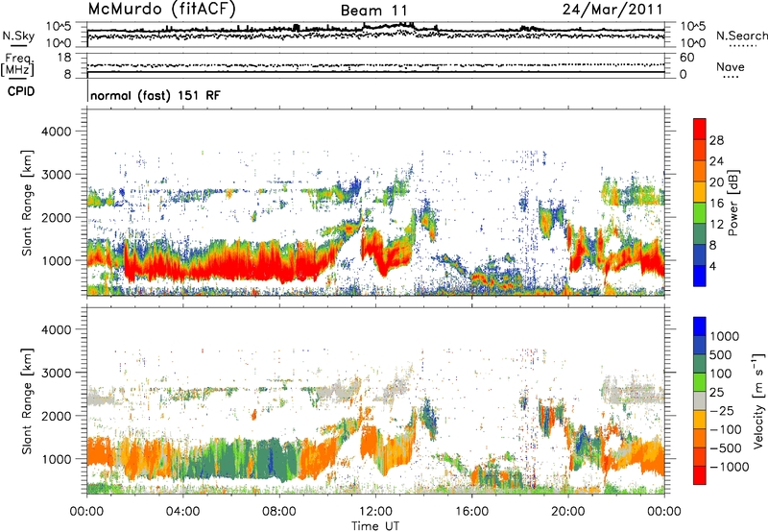Select the '-1000' Velocity colorbar label
The height and width of the screenshot is (532, 768).
(x=729, y=467)
